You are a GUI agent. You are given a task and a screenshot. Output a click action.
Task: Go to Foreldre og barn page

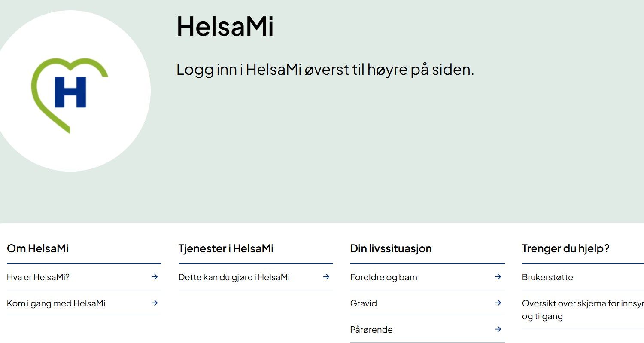pos(384,277)
